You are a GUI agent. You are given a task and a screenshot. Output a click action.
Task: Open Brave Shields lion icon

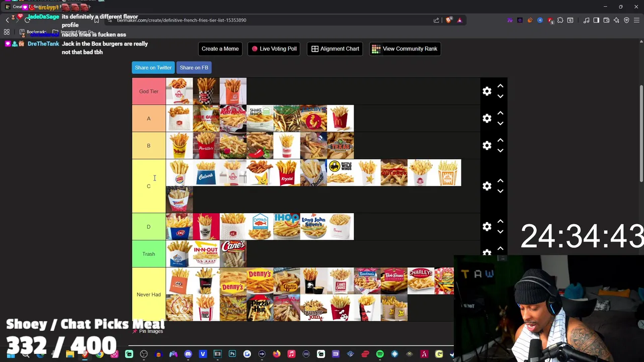pyautogui.click(x=449, y=20)
